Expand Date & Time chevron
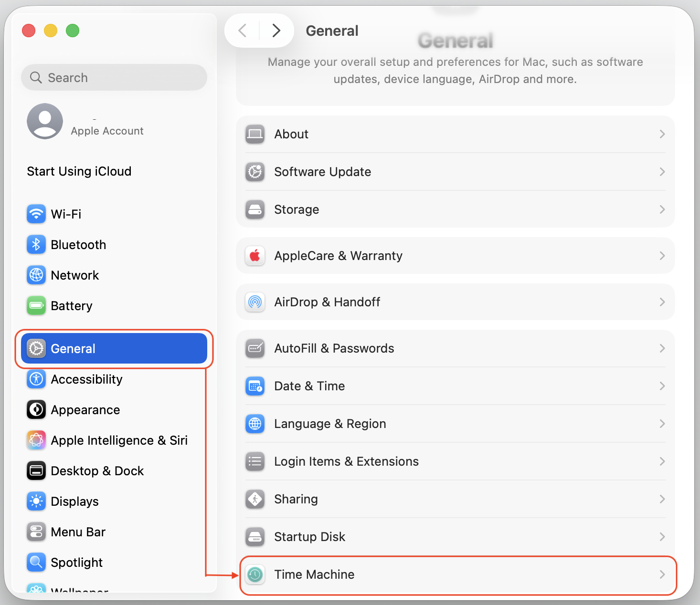Screen dimensions: 700x605 coord(662,386)
